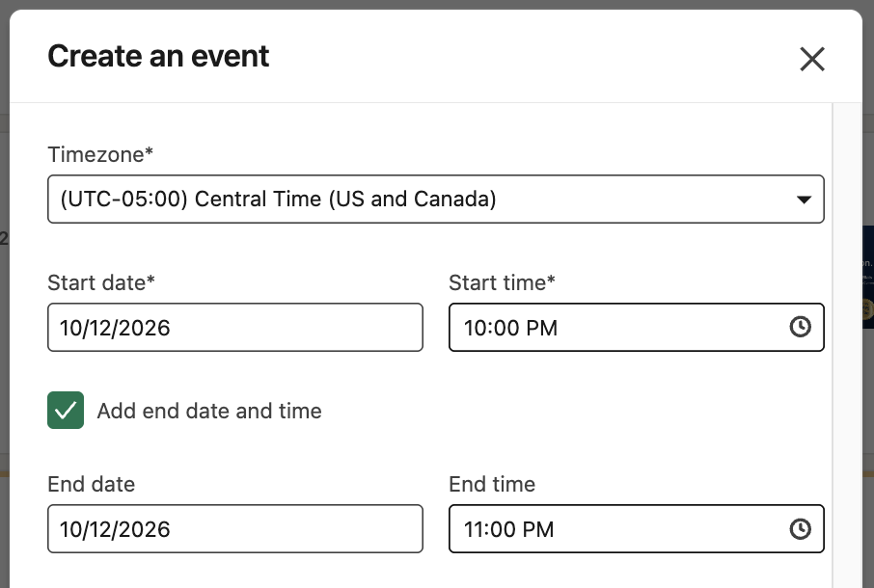Screen dimensions: 874x588
Task: Click the "Add end date and time" label
Action: click(x=209, y=411)
